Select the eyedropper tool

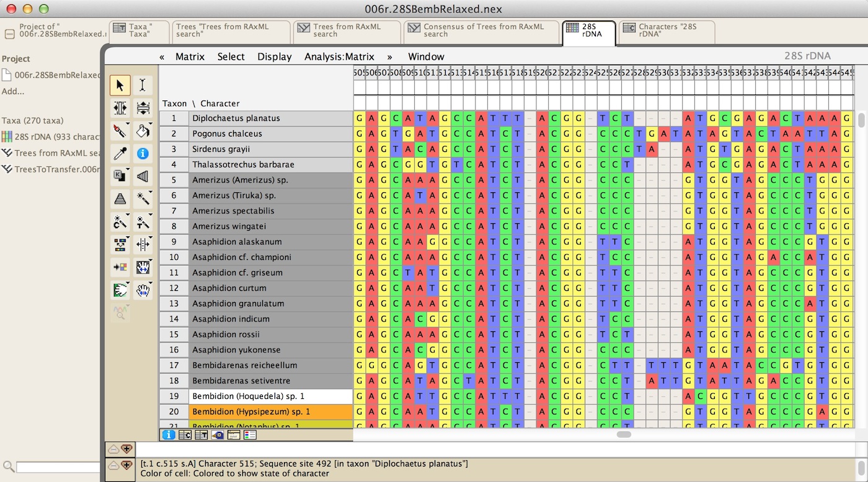pos(120,153)
